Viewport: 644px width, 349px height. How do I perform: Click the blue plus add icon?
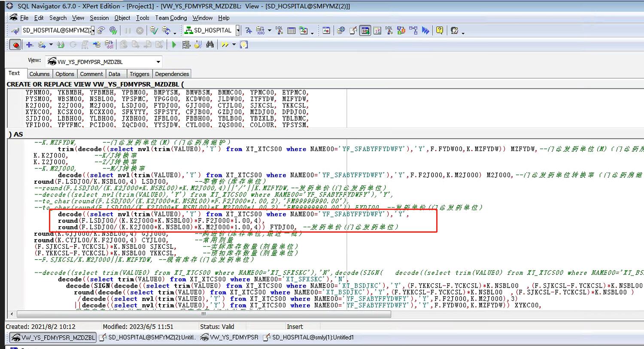29,45
